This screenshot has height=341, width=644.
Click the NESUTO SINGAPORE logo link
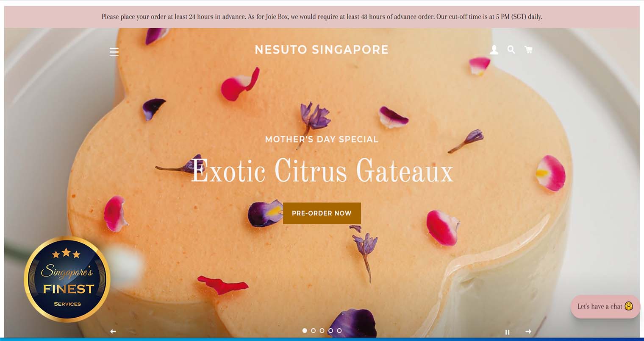click(x=322, y=50)
